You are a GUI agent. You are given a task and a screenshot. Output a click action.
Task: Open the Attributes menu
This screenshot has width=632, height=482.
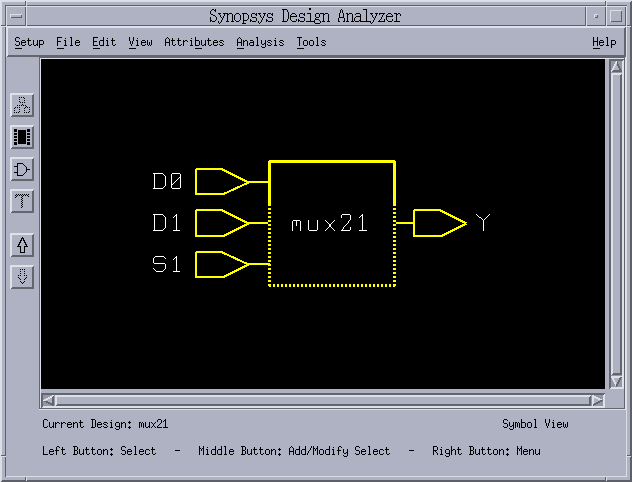[x=194, y=42]
